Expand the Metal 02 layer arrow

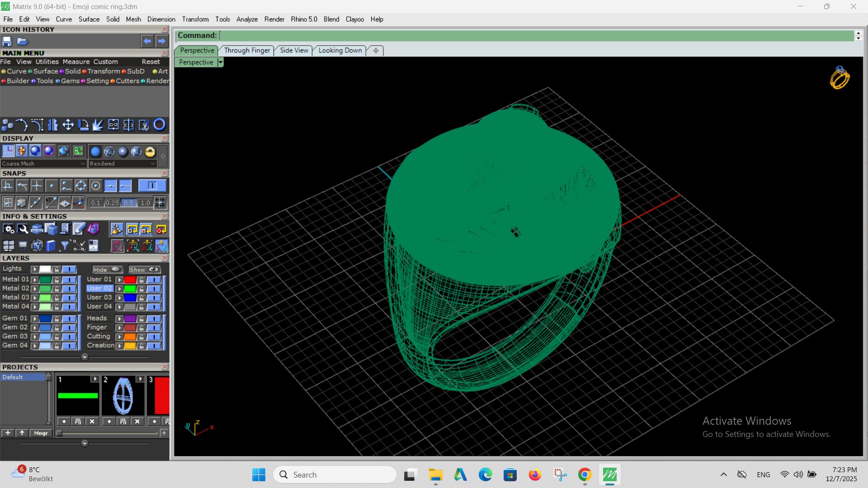pos(35,289)
